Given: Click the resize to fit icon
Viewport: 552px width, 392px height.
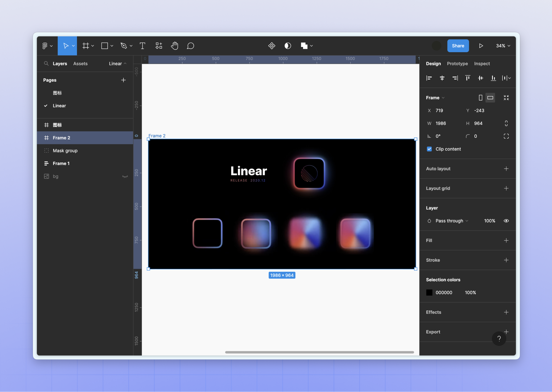Looking at the screenshot, I should pyautogui.click(x=506, y=98).
